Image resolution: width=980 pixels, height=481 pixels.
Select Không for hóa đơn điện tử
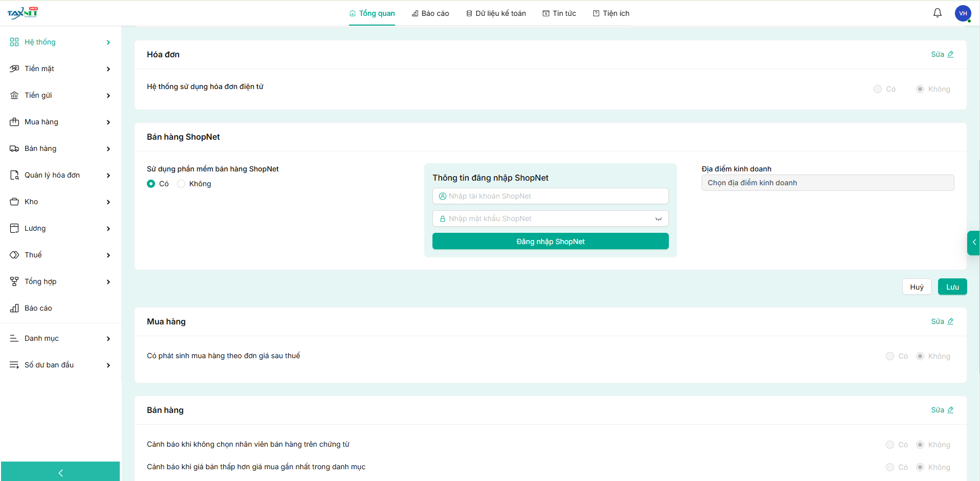tap(920, 89)
